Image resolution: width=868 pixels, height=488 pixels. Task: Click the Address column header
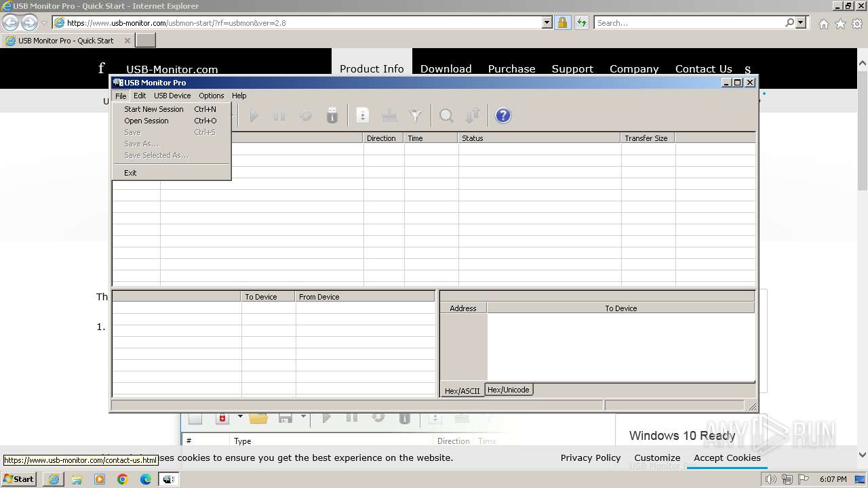coord(463,308)
